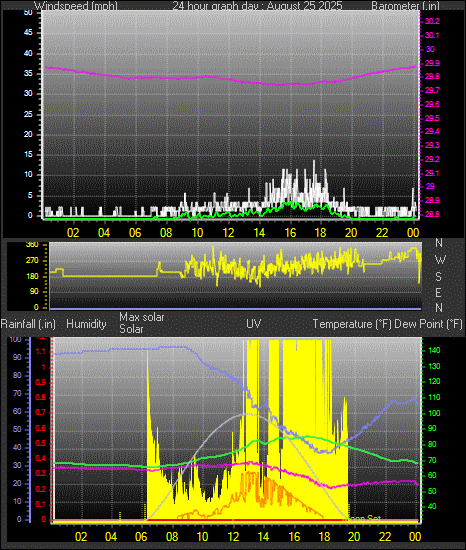Click the 22 hour marker on bottom graph
The height and width of the screenshot is (550, 466).
click(x=385, y=537)
